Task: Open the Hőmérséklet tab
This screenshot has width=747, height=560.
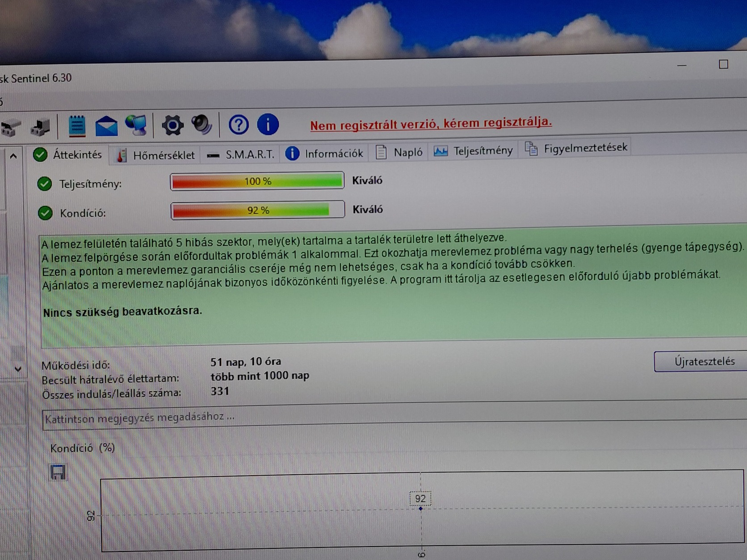Action: 156,155
